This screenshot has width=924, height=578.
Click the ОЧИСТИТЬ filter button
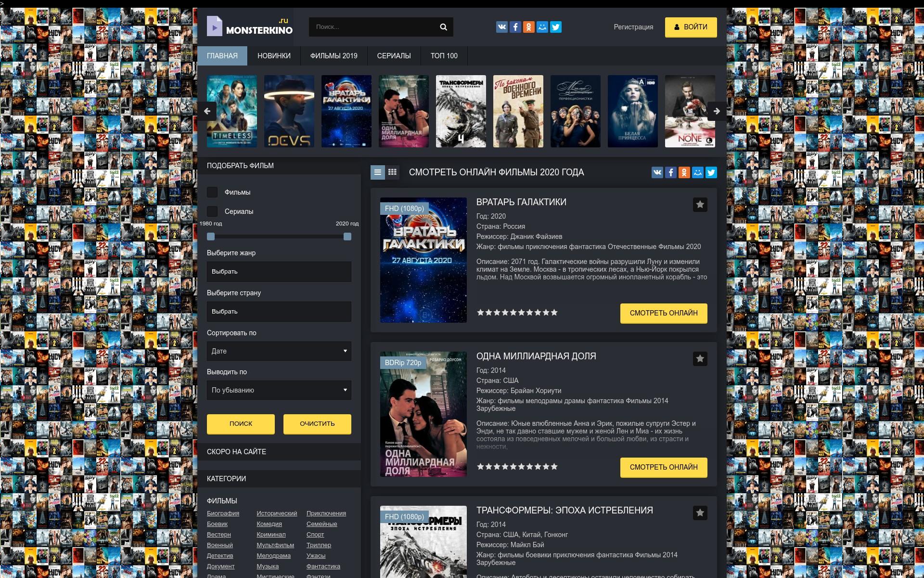(x=317, y=424)
